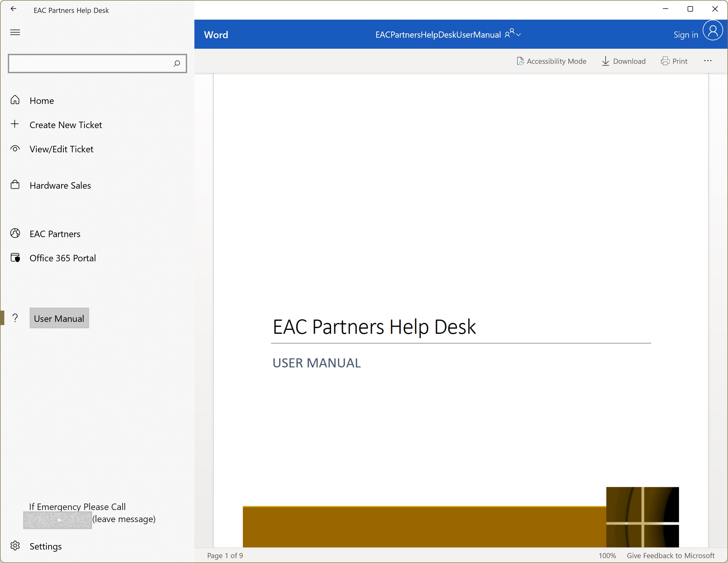The width and height of the screenshot is (728, 563).
Task: Click the plus icon for Create New Ticket
Action: (x=15, y=124)
